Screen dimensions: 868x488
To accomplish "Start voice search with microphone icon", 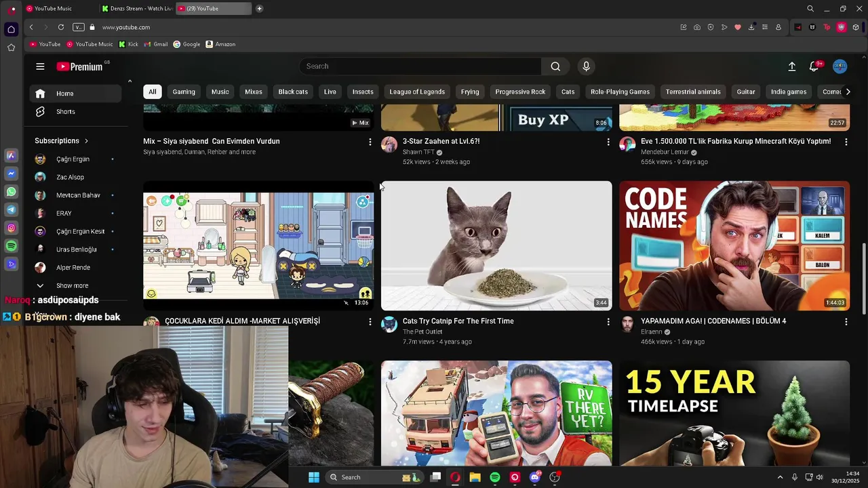I will pos(587,66).
